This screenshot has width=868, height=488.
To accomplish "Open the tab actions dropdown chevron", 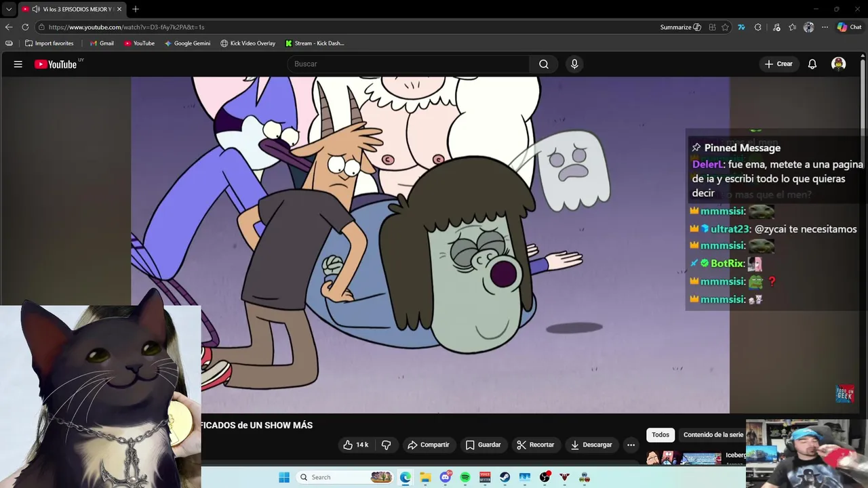I will pos(9,9).
